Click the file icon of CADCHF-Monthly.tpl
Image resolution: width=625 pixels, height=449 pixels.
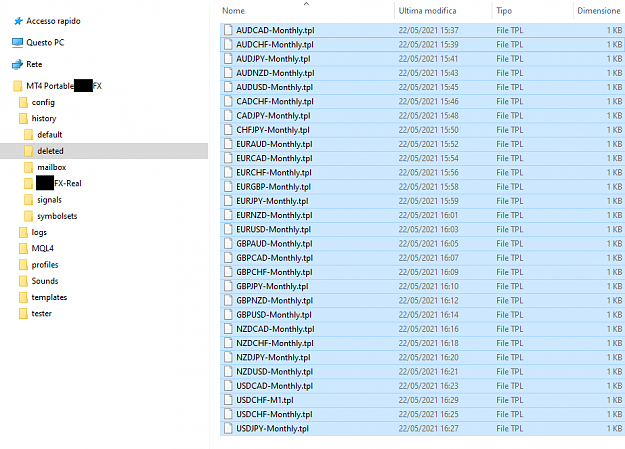coord(228,102)
